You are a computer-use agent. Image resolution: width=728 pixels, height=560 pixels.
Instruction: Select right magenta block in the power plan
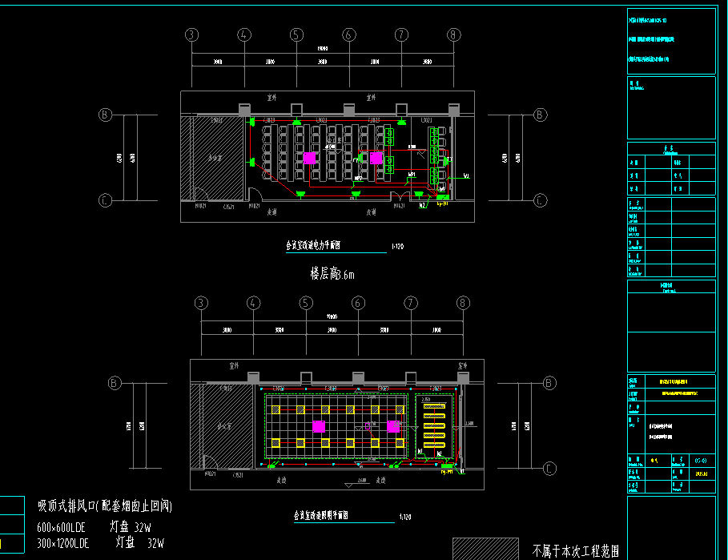[x=376, y=158]
